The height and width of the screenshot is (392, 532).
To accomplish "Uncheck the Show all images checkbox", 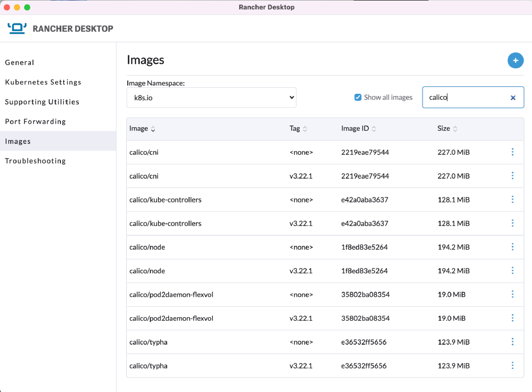I will [x=357, y=97].
